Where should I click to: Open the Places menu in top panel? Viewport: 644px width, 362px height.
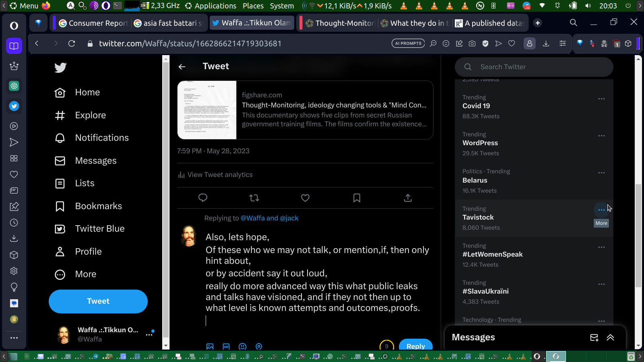253,6
